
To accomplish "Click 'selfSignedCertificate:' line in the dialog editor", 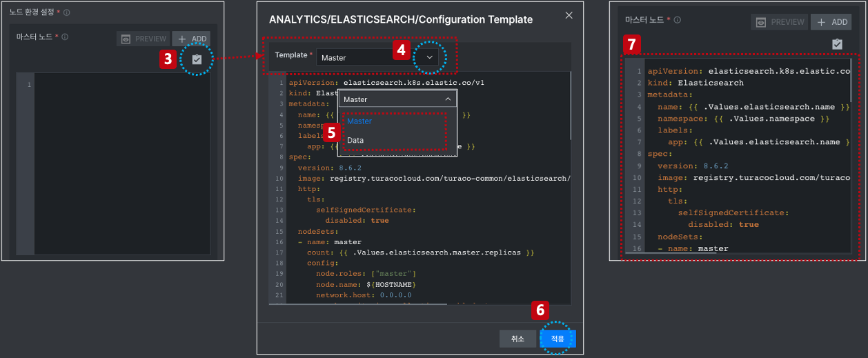I will 366,210.
